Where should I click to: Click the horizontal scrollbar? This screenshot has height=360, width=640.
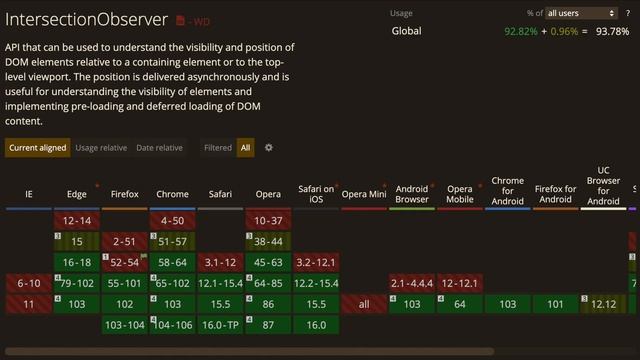(249, 351)
